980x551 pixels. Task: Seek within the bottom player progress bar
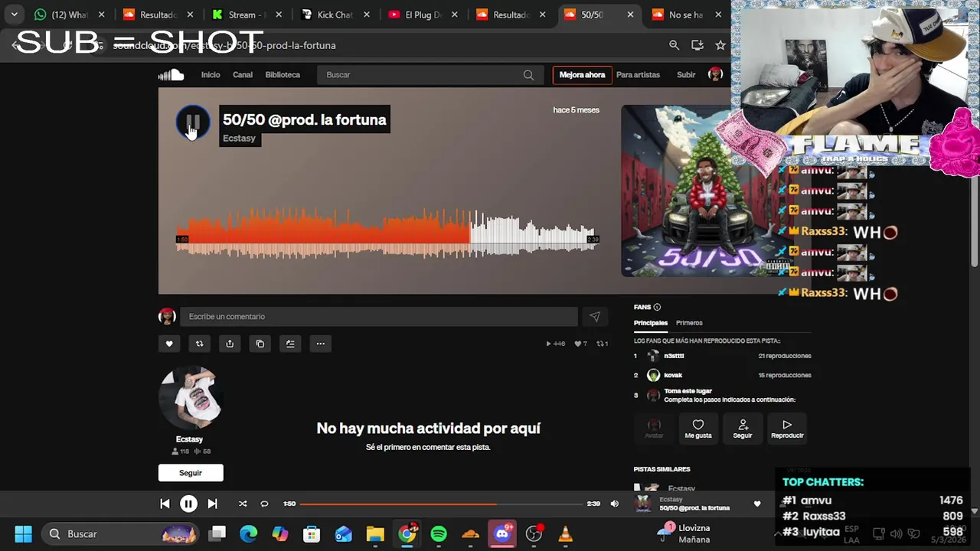441,504
